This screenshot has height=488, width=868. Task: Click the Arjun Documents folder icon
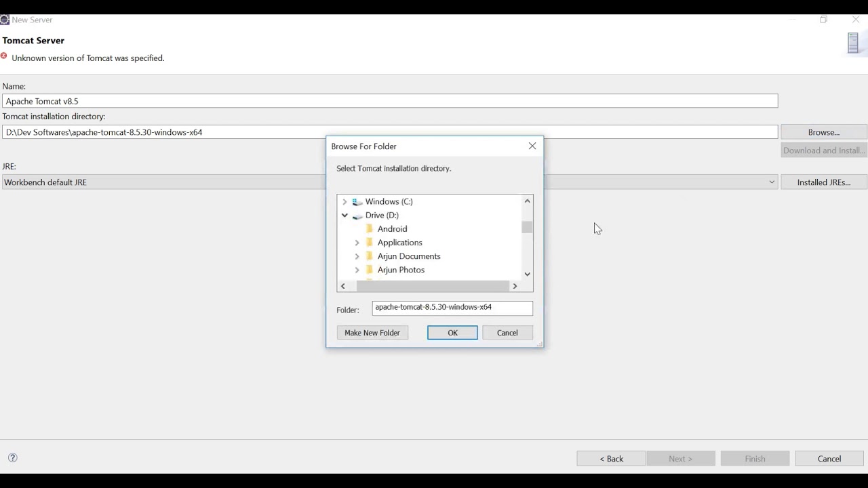[370, 256]
